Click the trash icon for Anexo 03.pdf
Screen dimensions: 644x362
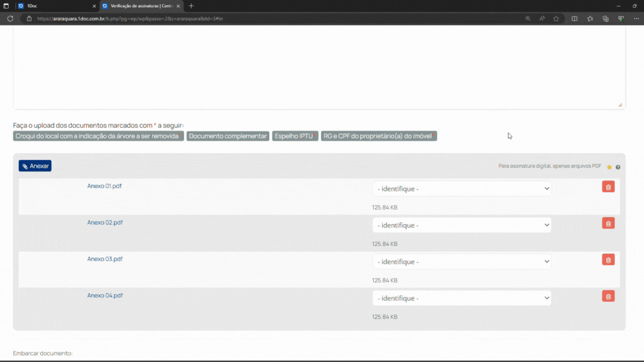608,260
